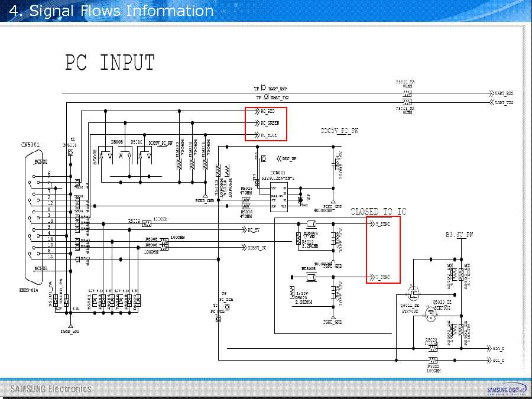The image size is (532, 399).
Task: Click the DDC_WP signal label
Action: [289, 158]
